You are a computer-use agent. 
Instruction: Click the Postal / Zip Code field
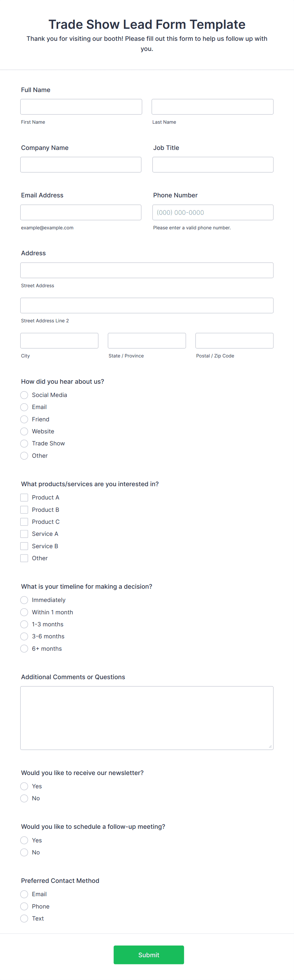(234, 340)
